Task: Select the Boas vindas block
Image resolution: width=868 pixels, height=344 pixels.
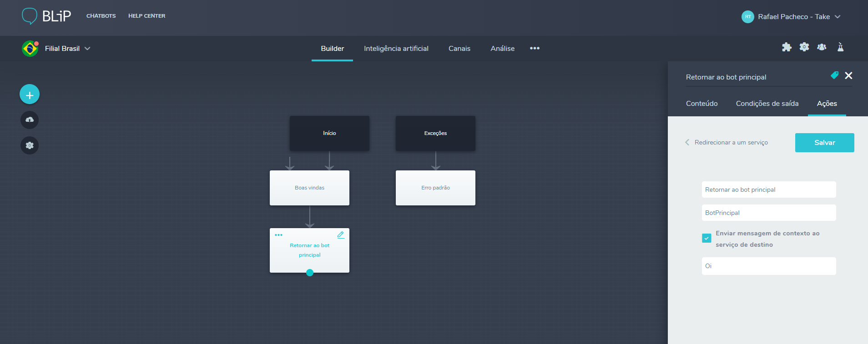Action: tap(309, 188)
